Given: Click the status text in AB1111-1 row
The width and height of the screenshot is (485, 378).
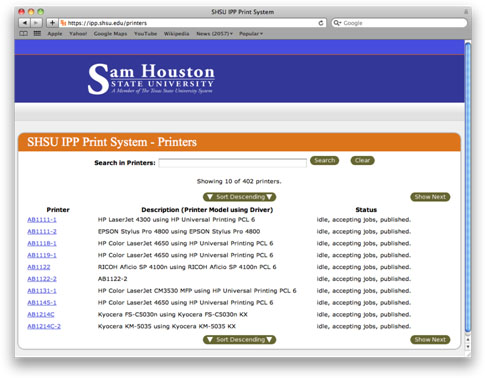Looking at the screenshot, I should coord(364,220).
